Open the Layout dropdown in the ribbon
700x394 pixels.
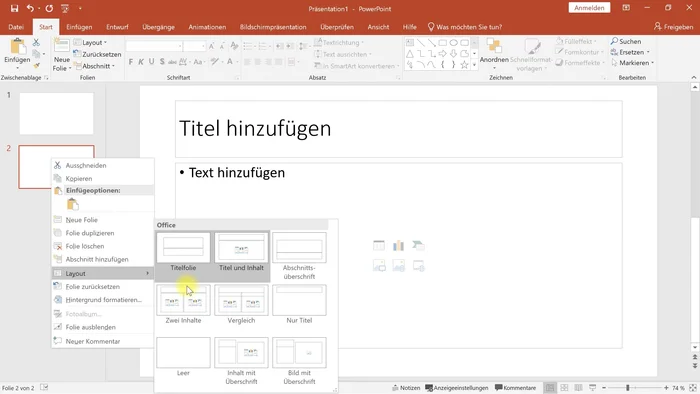click(x=91, y=42)
